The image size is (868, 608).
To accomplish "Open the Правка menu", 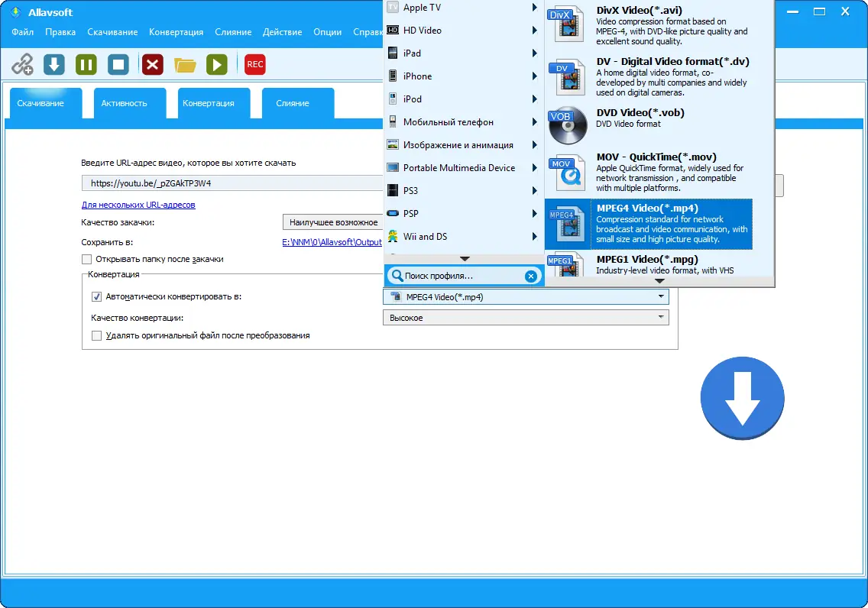I will tap(60, 32).
